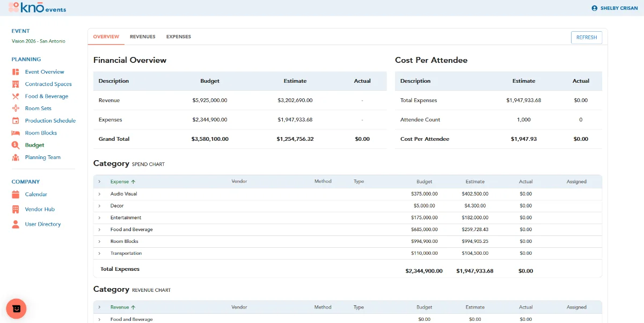
Task: Click the sort arrow next to Revenue header
Action: point(133,307)
